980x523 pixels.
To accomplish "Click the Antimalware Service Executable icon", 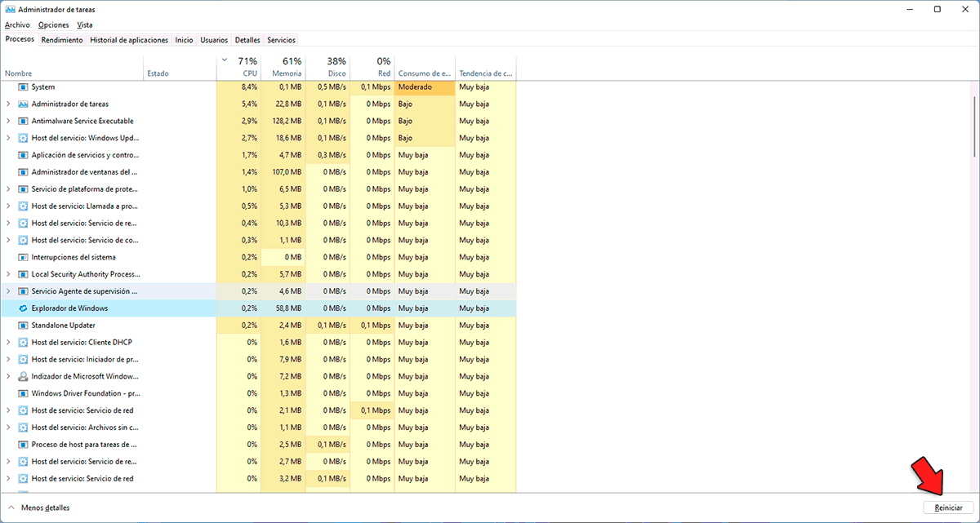I will coord(23,121).
